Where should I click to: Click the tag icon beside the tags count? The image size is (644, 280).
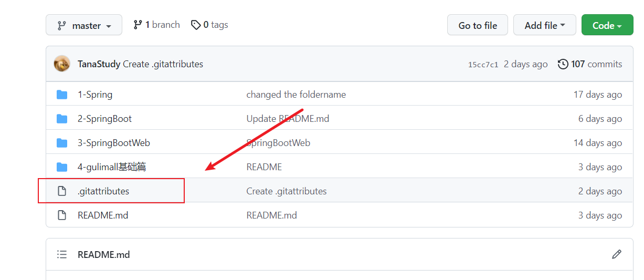coord(196,25)
